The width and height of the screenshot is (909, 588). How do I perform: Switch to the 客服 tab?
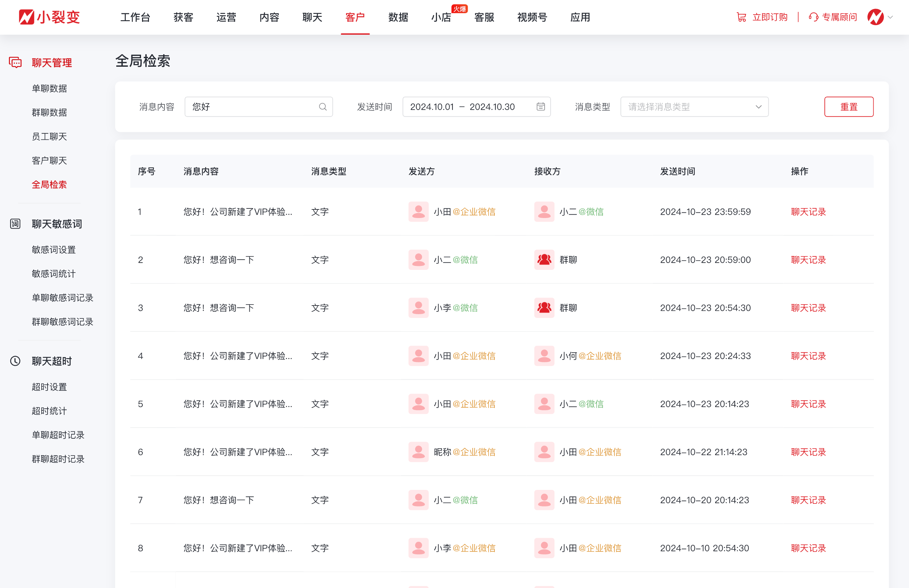tap(484, 17)
